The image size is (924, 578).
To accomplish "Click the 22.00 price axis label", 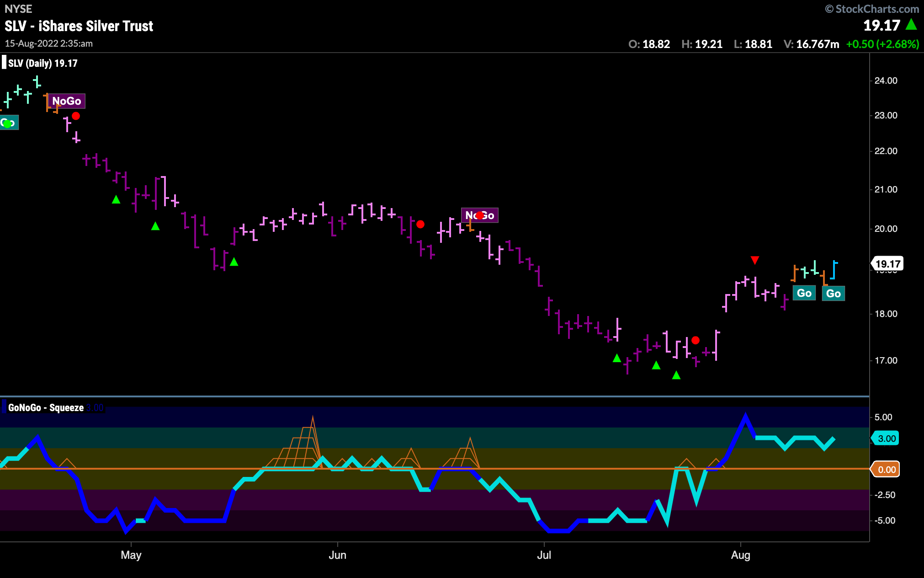I will [x=886, y=151].
